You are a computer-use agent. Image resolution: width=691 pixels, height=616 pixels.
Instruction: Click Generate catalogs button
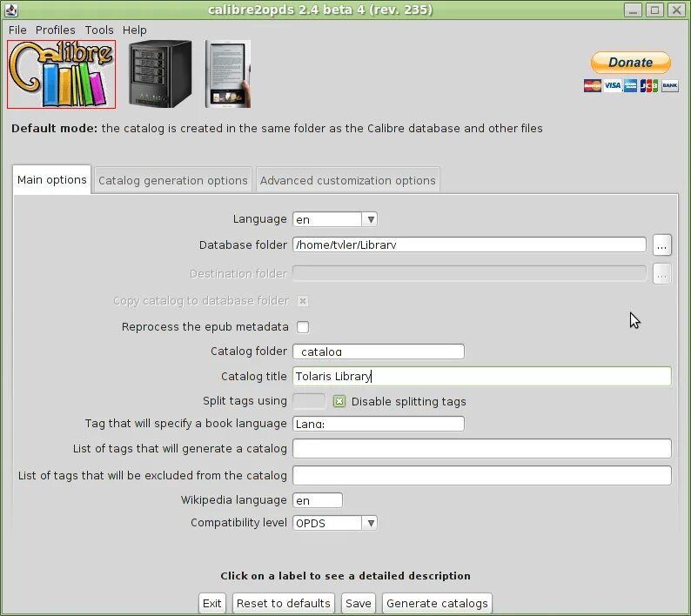click(437, 603)
